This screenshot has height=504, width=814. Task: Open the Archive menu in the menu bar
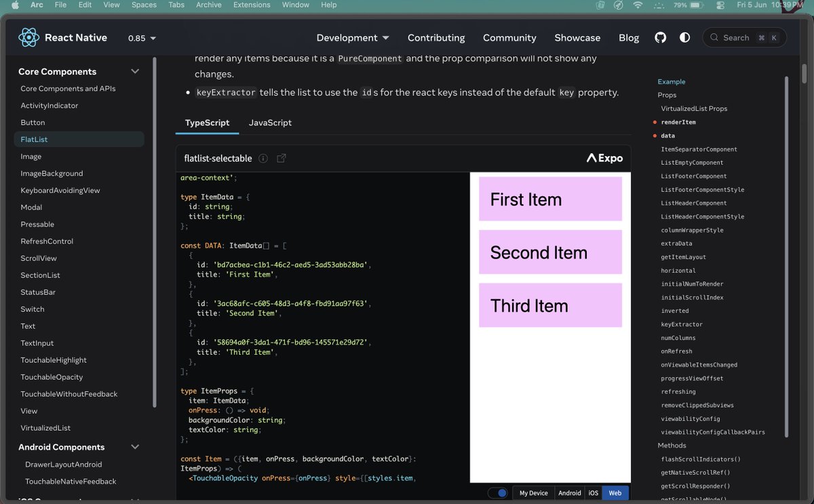[209, 5]
